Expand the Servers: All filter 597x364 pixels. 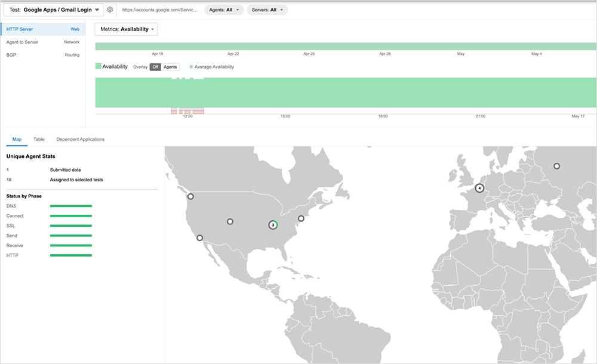click(267, 10)
